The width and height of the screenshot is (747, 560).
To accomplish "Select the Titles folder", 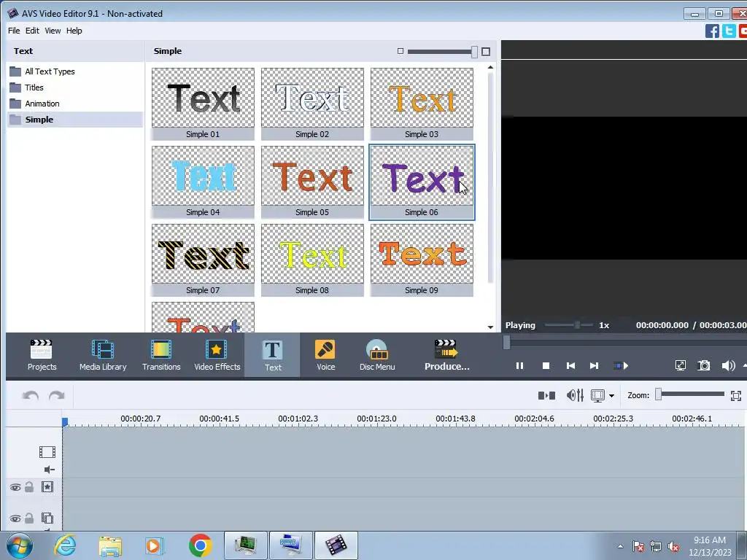I will (x=75, y=87).
